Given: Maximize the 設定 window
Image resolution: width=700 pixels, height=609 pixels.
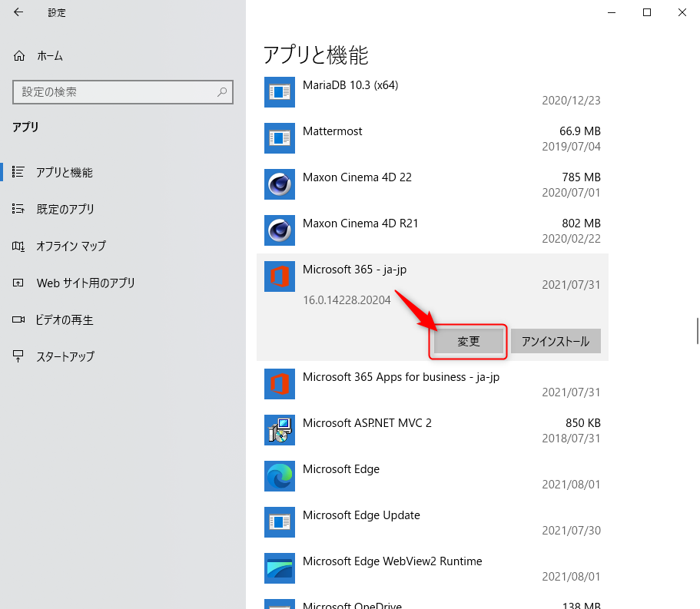Looking at the screenshot, I should [x=647, y=12].
